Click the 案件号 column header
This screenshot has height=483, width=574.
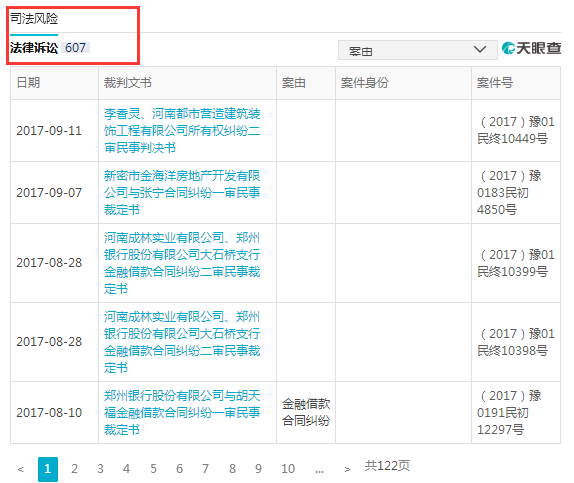click(x=495, y=83)
